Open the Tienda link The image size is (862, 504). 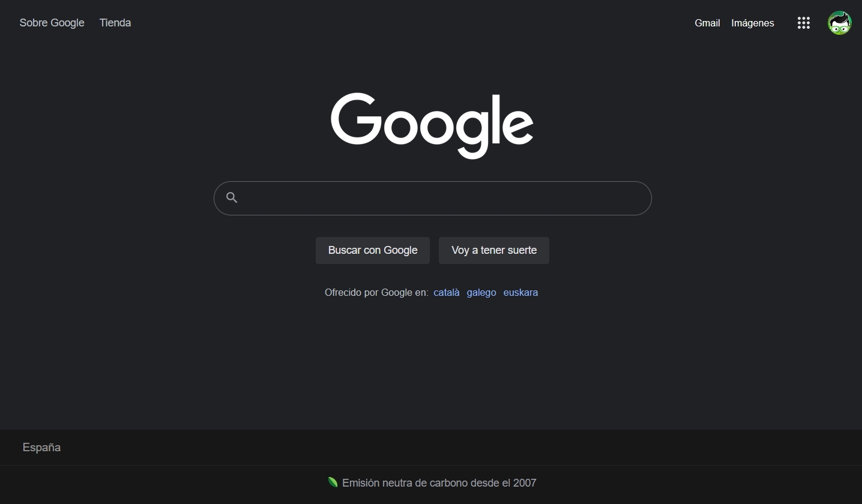(115, 23)
